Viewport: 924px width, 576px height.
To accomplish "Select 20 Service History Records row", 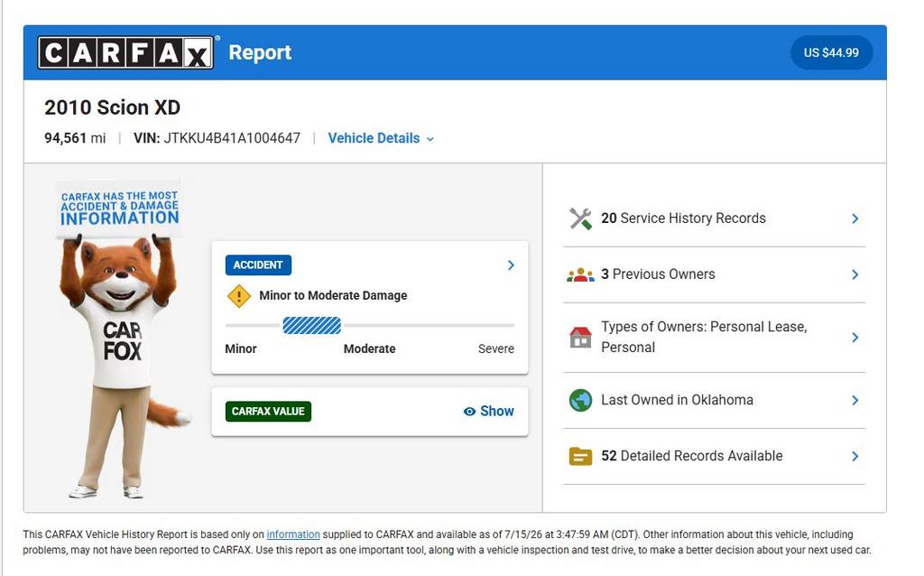I will click(715, 218).
